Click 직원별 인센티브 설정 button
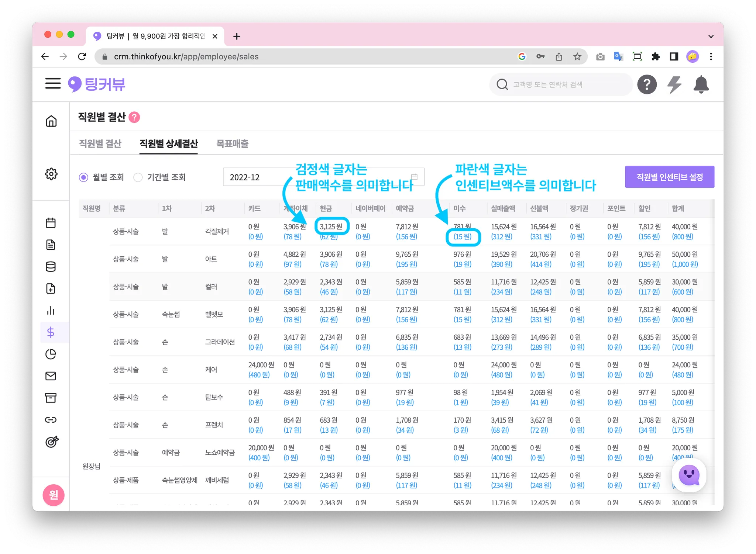The width and height of the screenshot is (756, 554). point(669,177)
